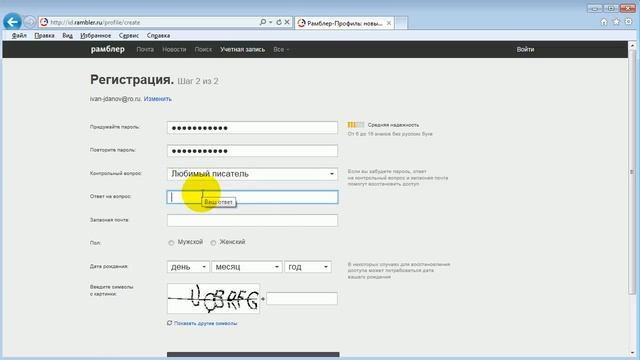This screenshot has height=360, width=640.
Task: Click the Stop loading X icon
Action: coord(287,22)
